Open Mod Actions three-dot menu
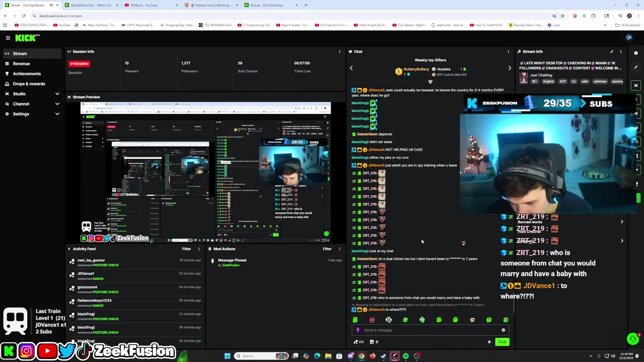 tap(339, 249)
